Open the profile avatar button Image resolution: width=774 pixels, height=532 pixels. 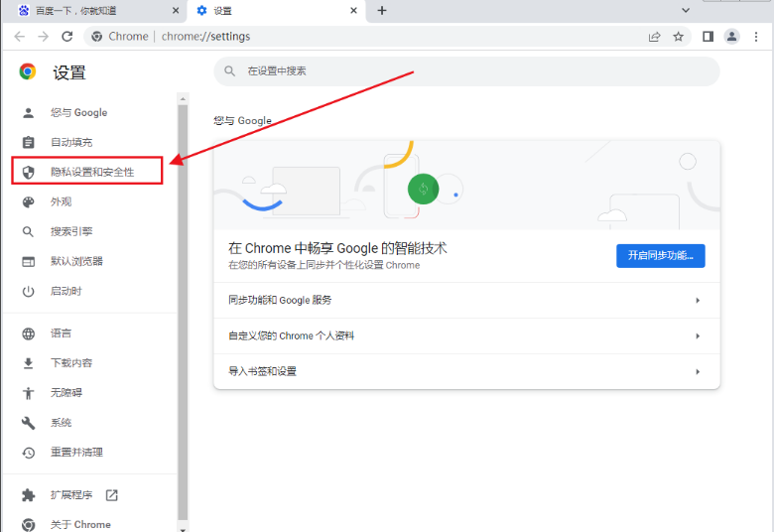(731, 37)
